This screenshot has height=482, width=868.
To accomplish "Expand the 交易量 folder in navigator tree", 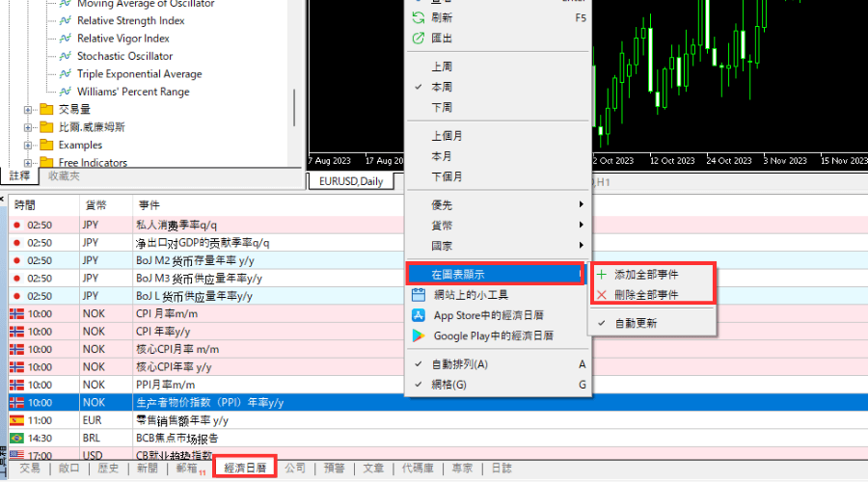I will (x=28, y=110).
